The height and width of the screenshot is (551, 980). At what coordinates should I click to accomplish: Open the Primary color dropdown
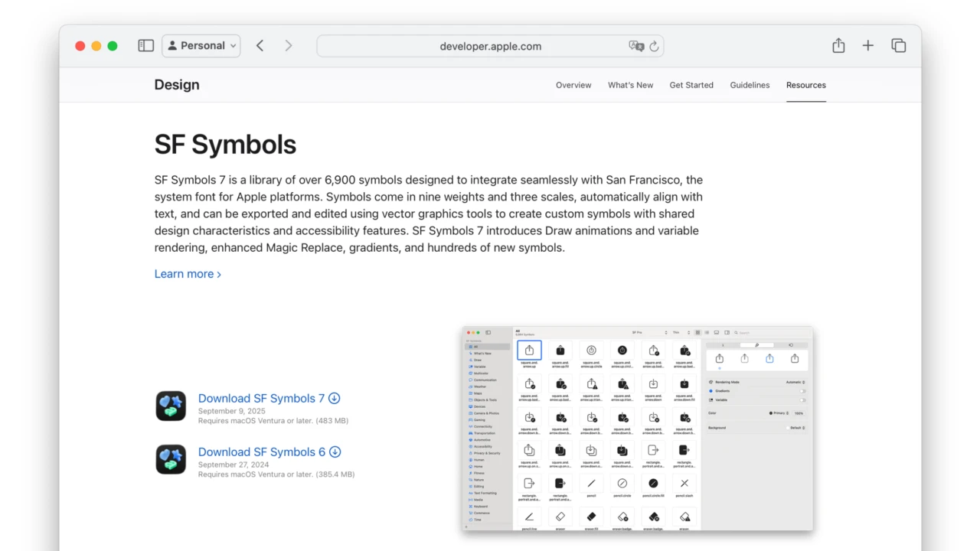click(x=780, y=412)
